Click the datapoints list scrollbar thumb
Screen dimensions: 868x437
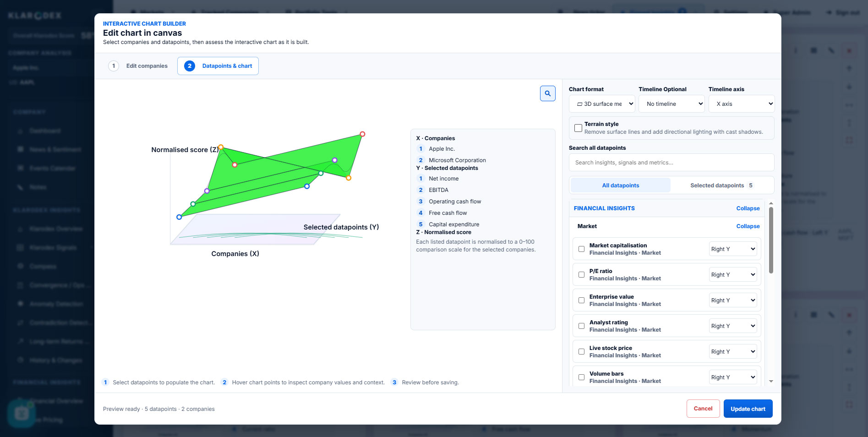point(771,240)
